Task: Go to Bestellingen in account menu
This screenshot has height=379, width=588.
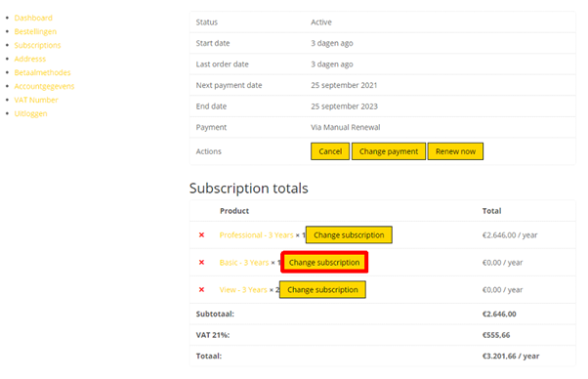Action: point(35,31)
